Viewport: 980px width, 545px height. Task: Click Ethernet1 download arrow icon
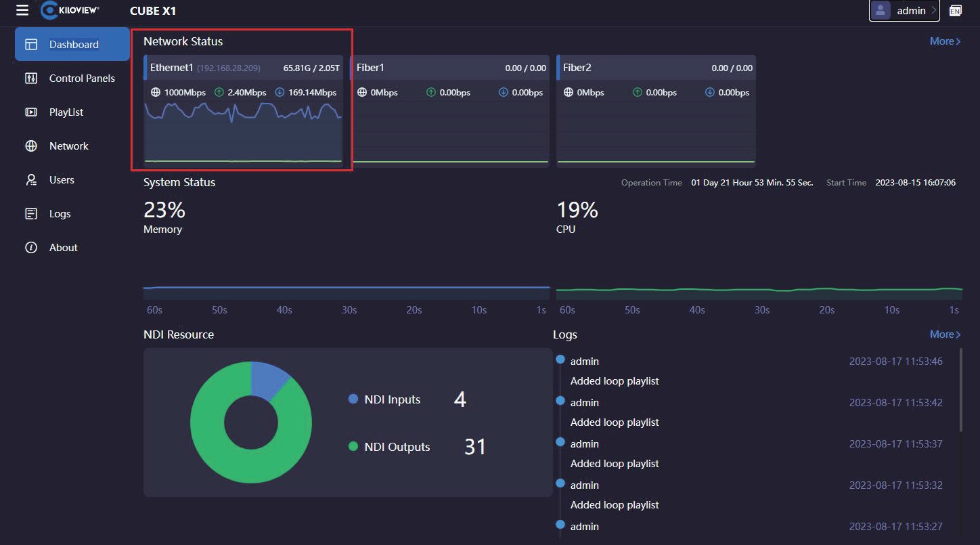[280, 92]
